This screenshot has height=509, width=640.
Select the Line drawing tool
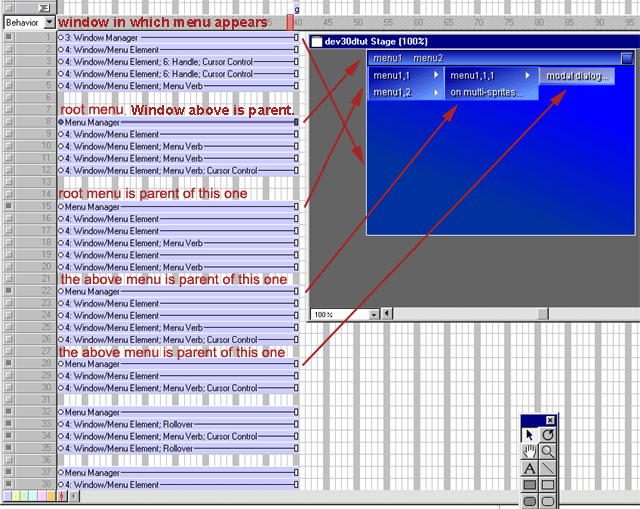(547, 469)
